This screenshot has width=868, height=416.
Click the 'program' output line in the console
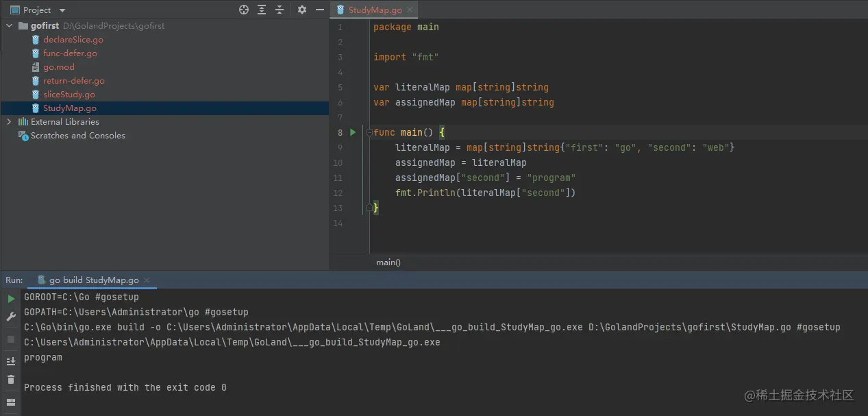[x=43, y=357]
